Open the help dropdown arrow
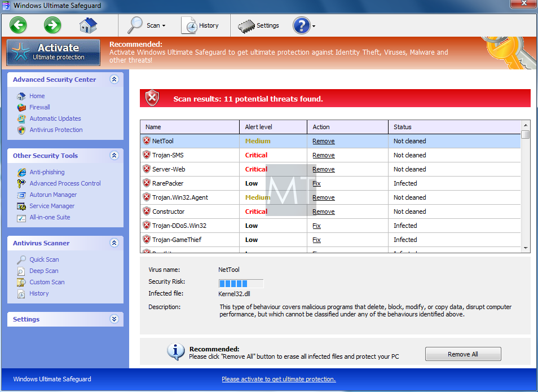 pyautogui.click(x=314, y=26)
